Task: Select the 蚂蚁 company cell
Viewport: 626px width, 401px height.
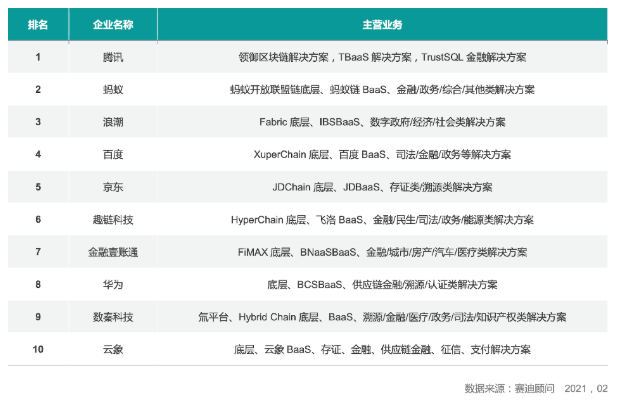Action: click(113, 89)
